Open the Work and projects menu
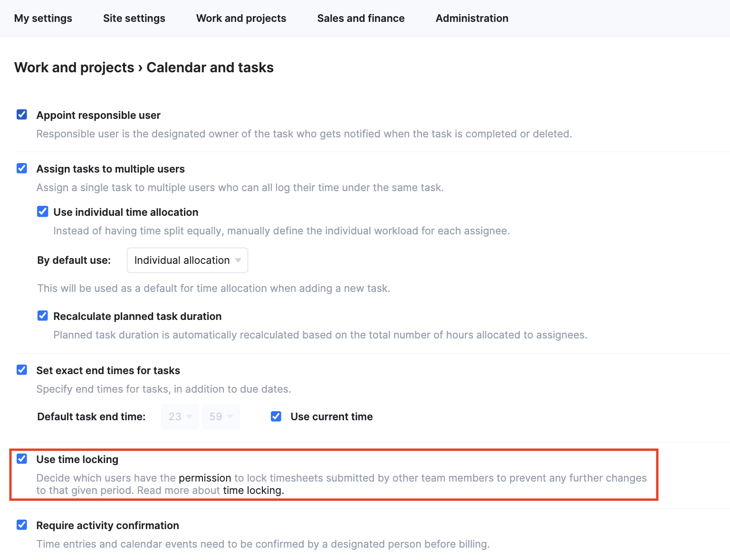Screen dimensions: 730x560 click(x=241, y=18)
